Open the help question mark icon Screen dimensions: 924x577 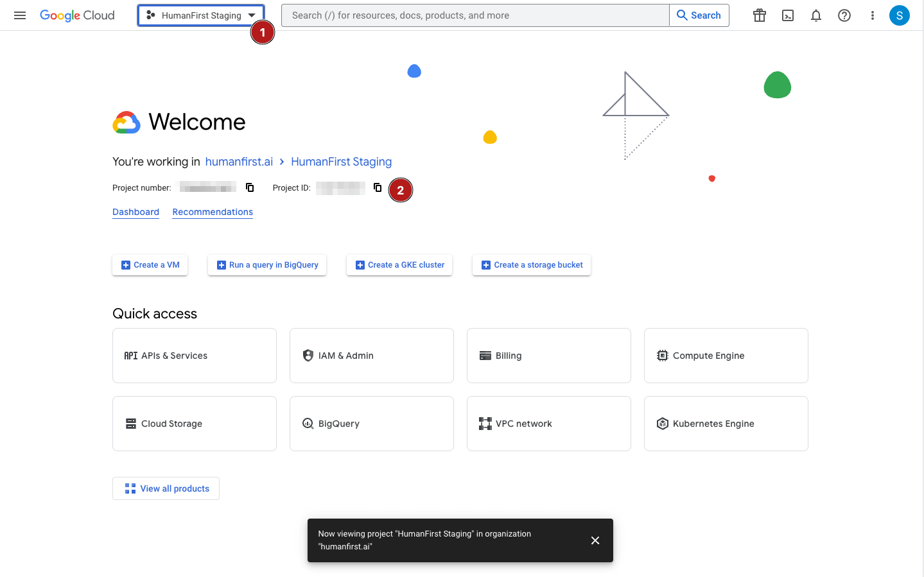pyautogui.click(x=844, y=15)
